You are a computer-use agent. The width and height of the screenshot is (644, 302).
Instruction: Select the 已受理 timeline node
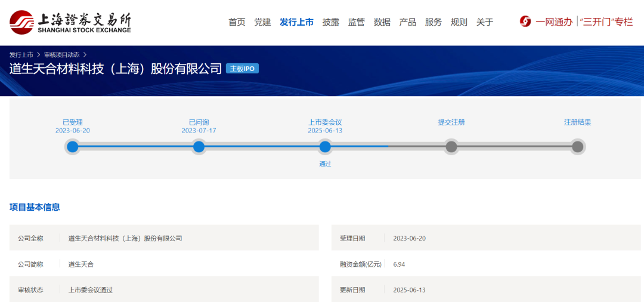click(73, 147)
